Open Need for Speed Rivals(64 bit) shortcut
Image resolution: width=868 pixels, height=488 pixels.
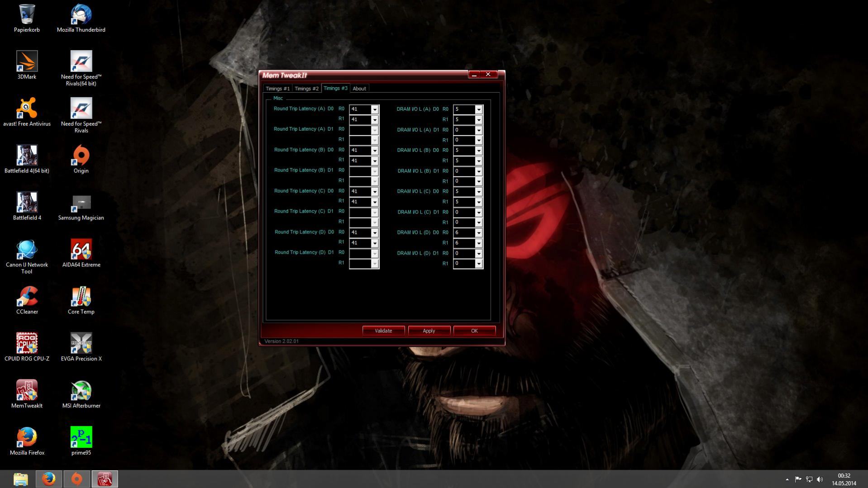(x=81, y=68)
